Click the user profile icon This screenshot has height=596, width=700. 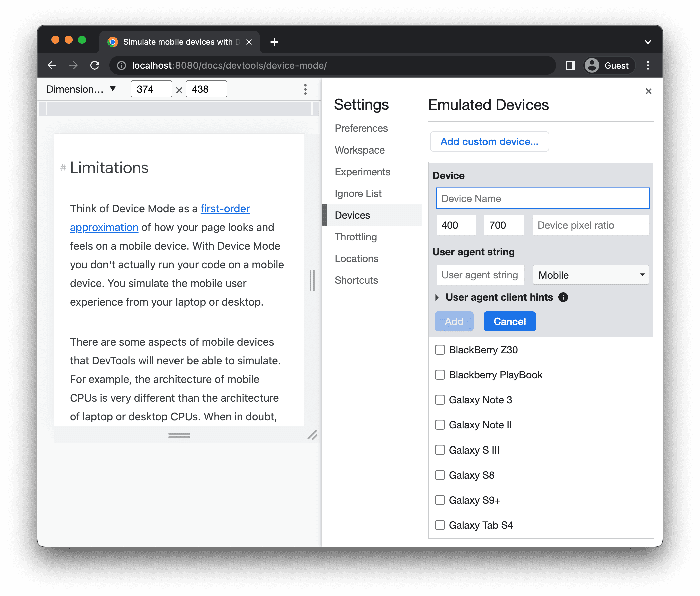coord(592,65)
